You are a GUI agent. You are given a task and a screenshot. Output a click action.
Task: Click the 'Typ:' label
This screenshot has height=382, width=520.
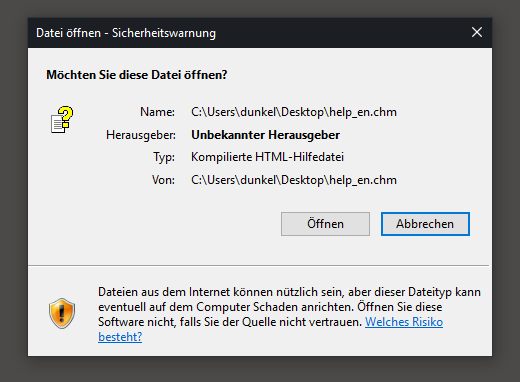pos(164,157)
